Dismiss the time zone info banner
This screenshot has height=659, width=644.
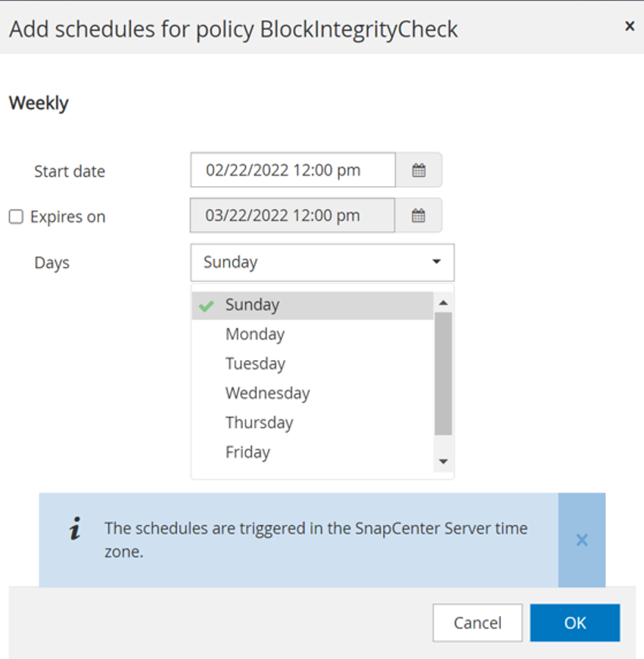(x=581, y=540)
